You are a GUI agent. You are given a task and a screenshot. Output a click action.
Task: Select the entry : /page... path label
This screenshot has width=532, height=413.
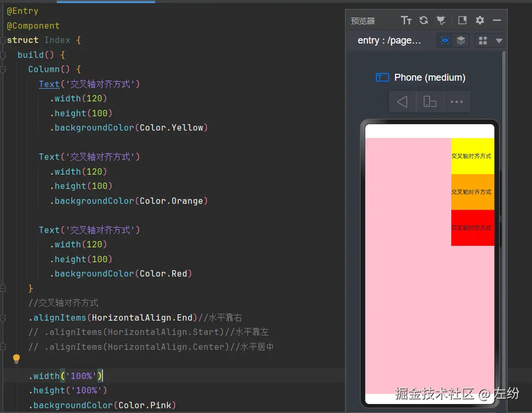389,40
